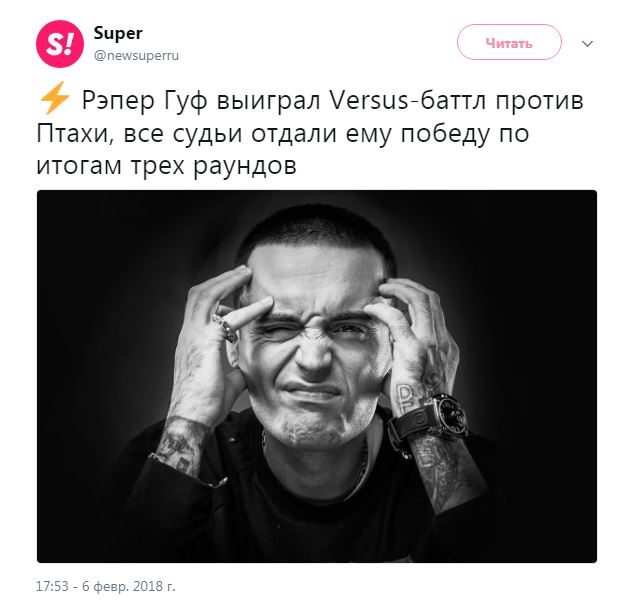Open the Super display name link
The height and width of the screenshot is (600, 628).
point(118,33)
